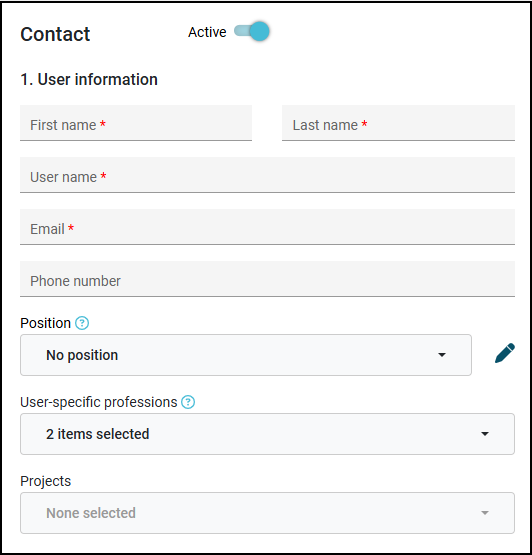
Task: Open the Projects None selected dropdown
Action: [267, 513]
